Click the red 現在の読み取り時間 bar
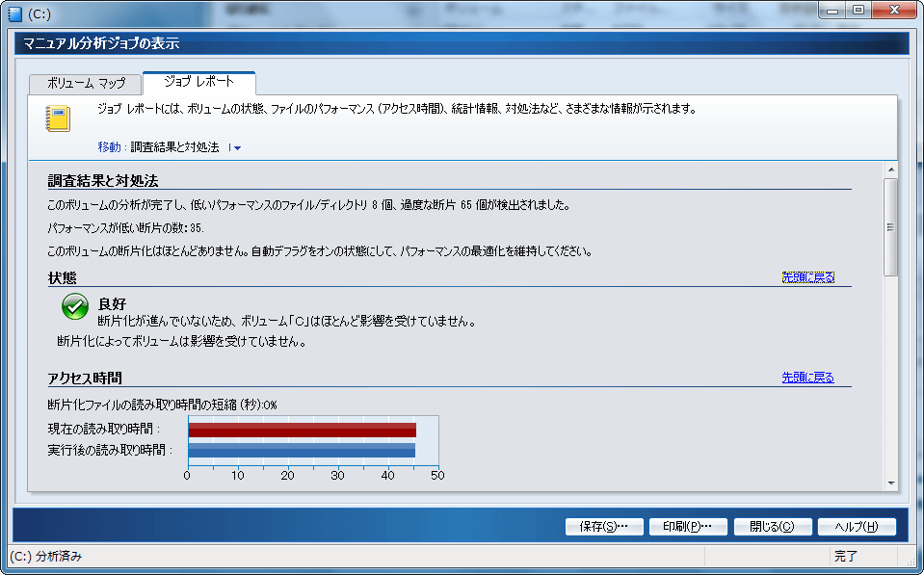The height and width of the screenshot is (575, 924). (302, 430)
